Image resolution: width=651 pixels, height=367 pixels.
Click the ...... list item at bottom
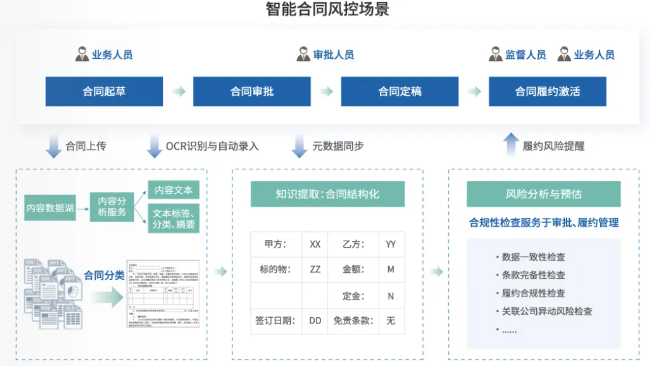507,330
